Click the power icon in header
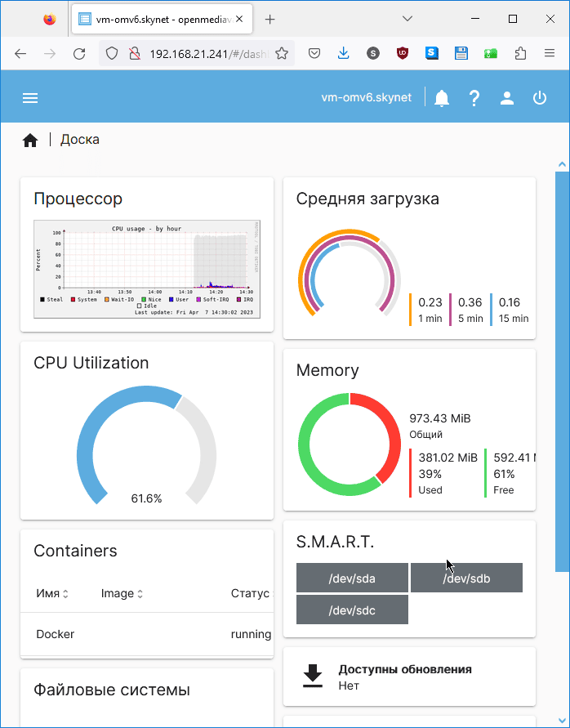 [540, 98]
